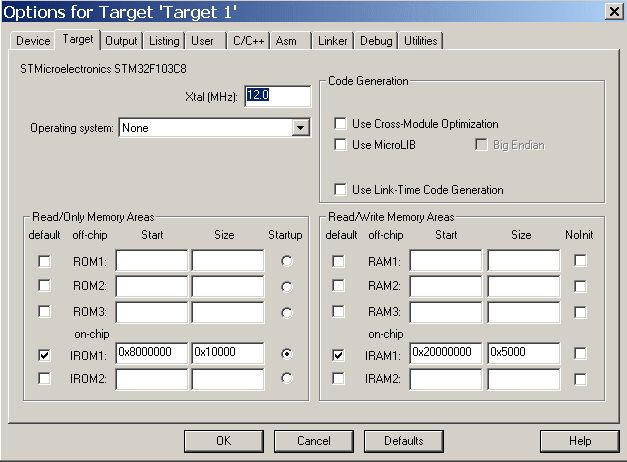Select the IROM2 Startup radio button

pos(287,378)
